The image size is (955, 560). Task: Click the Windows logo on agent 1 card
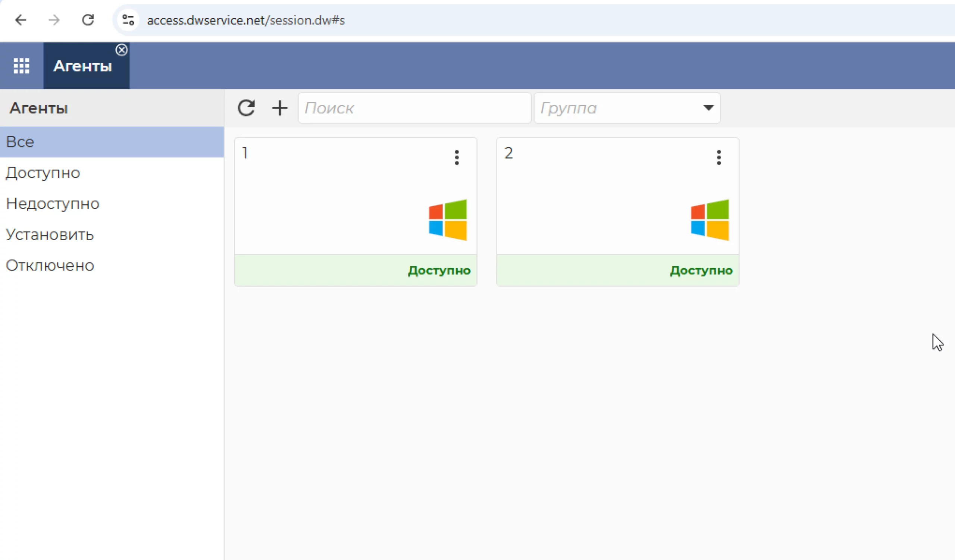pos(448,220)
